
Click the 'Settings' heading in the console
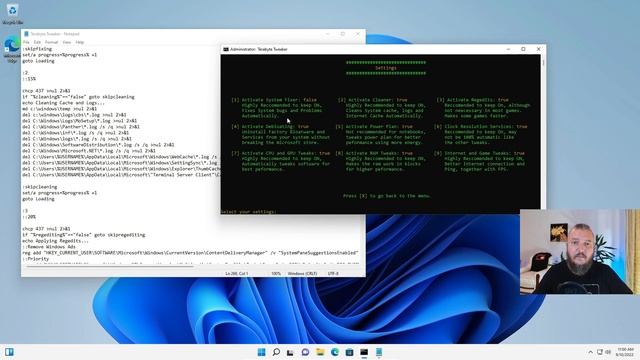tap(386, 68)
